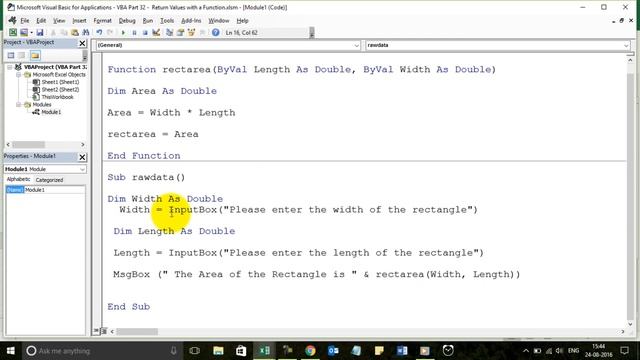Select ThisWorkbook in project tree
This screenshot has width=640, height=360.
point(57,97)
